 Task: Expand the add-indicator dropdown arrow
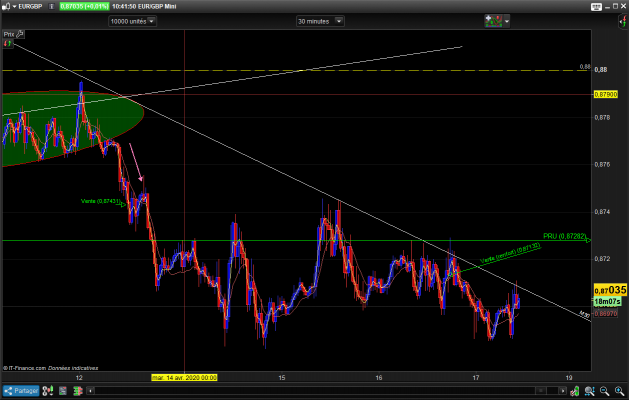[507, 21]
